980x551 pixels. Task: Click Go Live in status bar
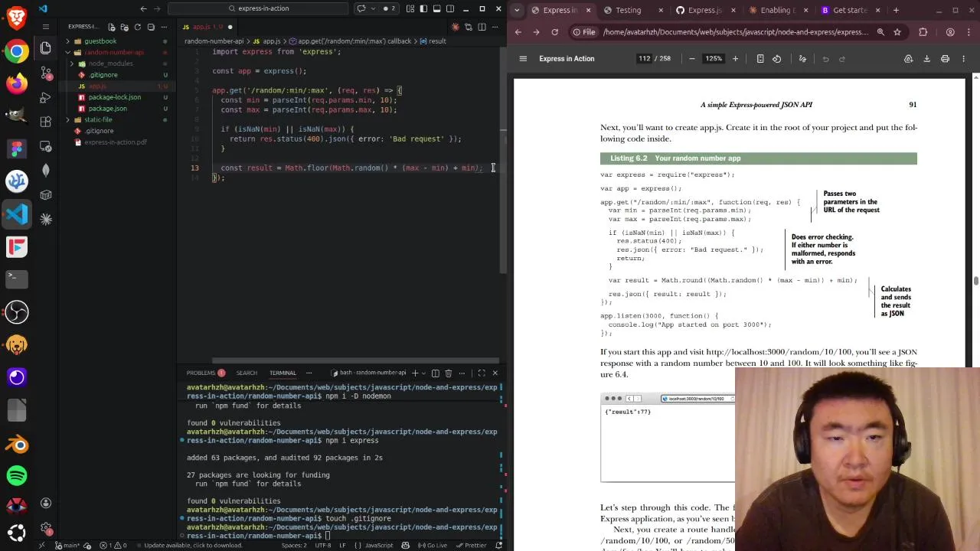coord(433,545)
